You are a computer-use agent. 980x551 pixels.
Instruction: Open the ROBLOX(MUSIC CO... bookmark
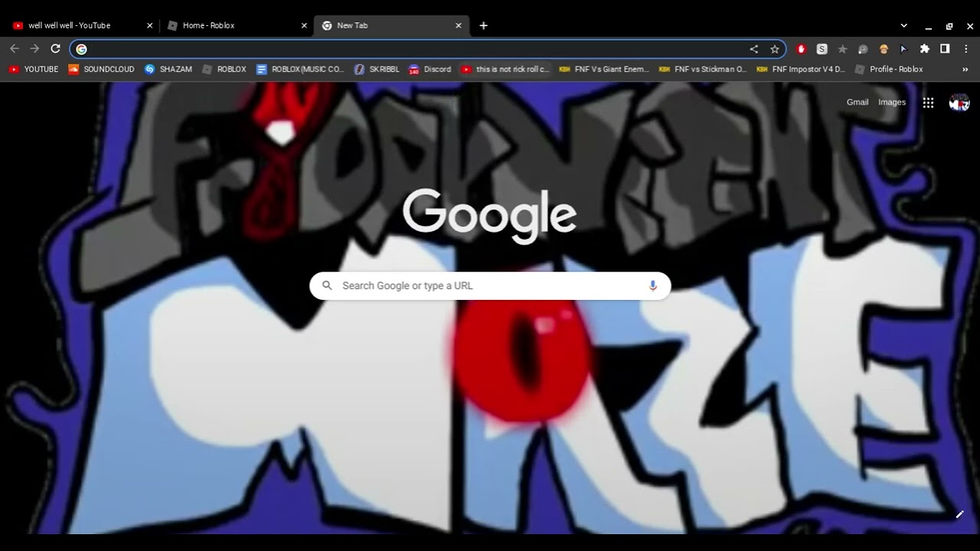coord(300,69)
